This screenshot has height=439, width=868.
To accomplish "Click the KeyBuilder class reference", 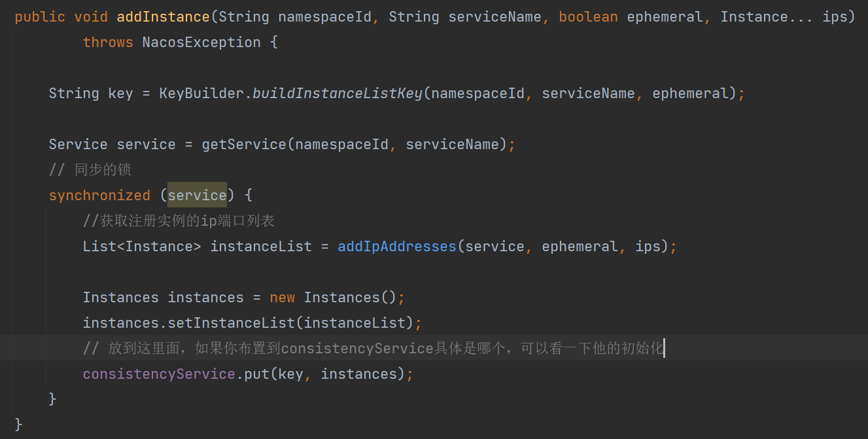I will [x=201, y=94].
